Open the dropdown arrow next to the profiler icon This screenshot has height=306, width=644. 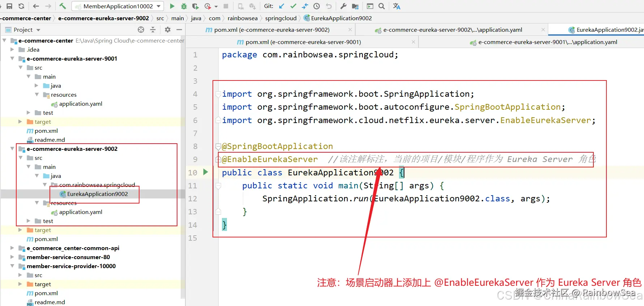coord(216,6)
